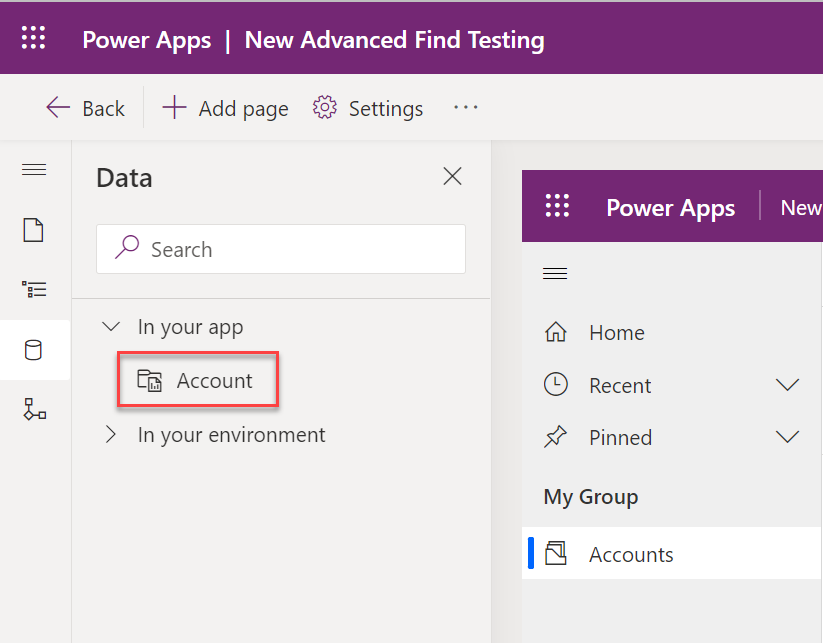Click the Home house icon

(556, 332)
